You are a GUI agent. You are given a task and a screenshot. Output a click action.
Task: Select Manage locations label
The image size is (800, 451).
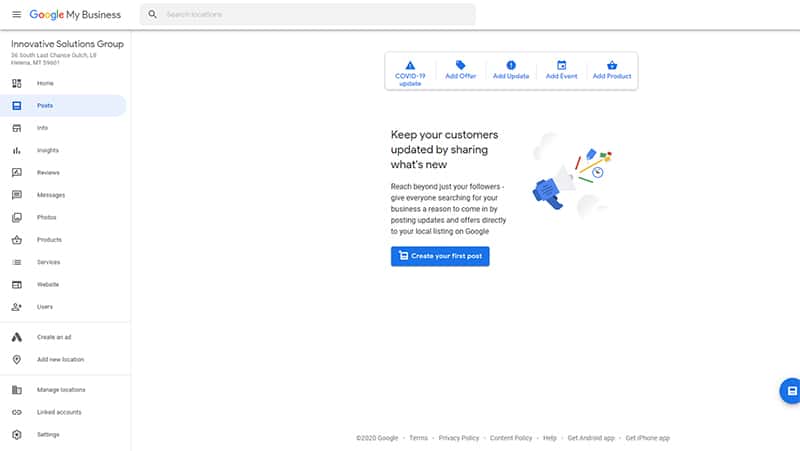click(x=61, y=390)
